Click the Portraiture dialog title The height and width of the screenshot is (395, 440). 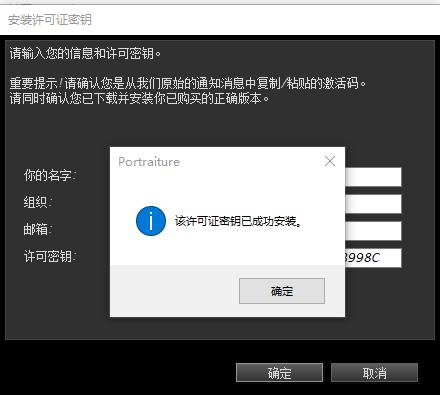pos(149,162)
